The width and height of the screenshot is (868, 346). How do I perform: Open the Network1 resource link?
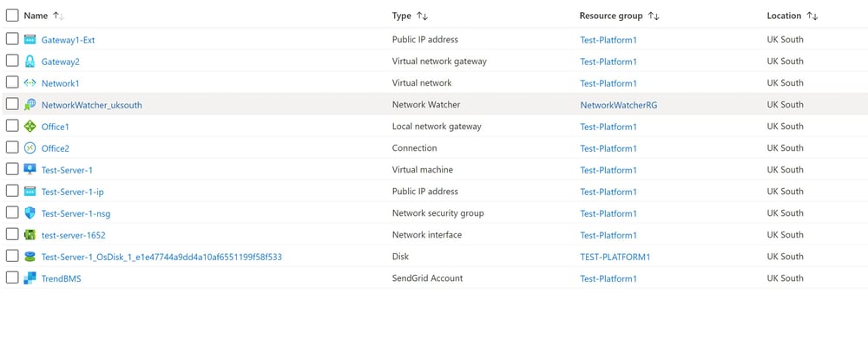pyautogui.click(x=61, y=83)
